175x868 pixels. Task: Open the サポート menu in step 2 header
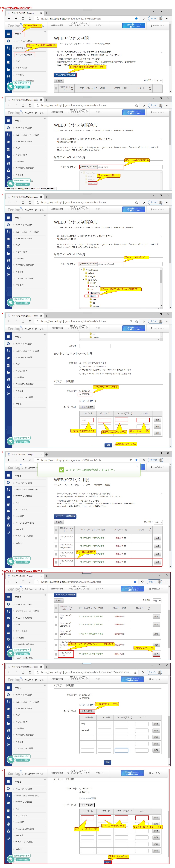click(x=99, y=112)
